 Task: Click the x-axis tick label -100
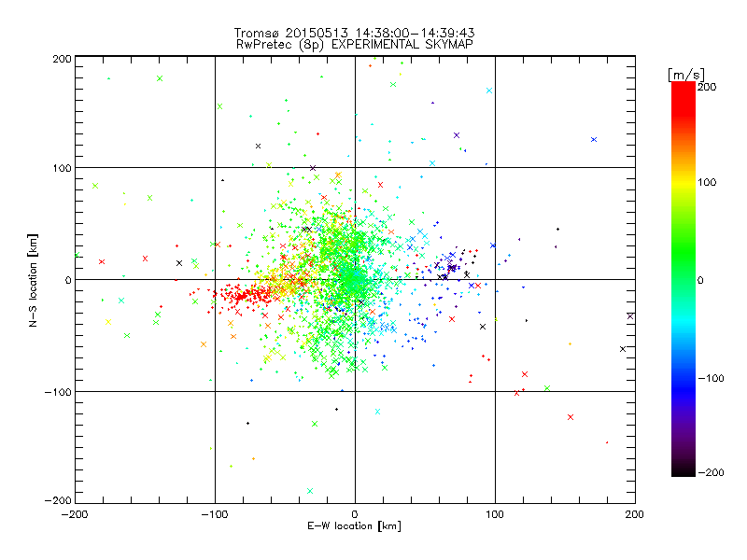tap(215, 515)
